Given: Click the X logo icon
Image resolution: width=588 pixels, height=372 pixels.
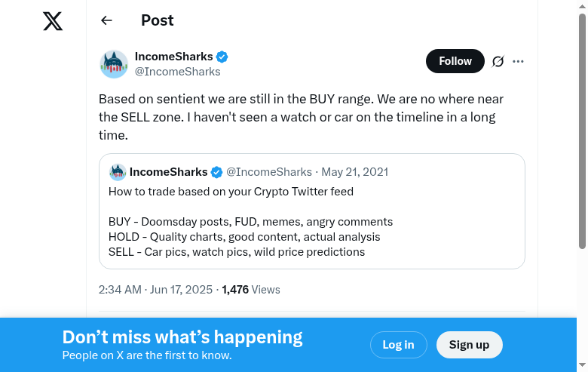Looking at the screenshot, I should pos(53,21).
